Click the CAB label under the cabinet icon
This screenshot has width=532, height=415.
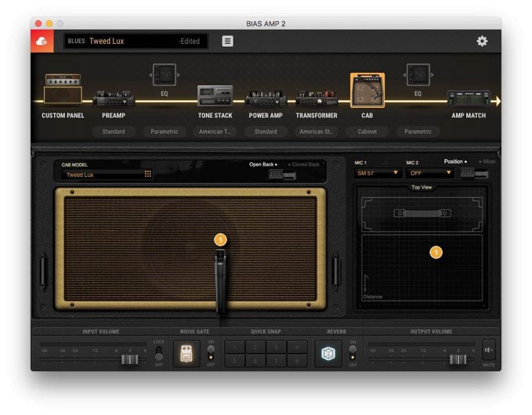click(367, 116)
